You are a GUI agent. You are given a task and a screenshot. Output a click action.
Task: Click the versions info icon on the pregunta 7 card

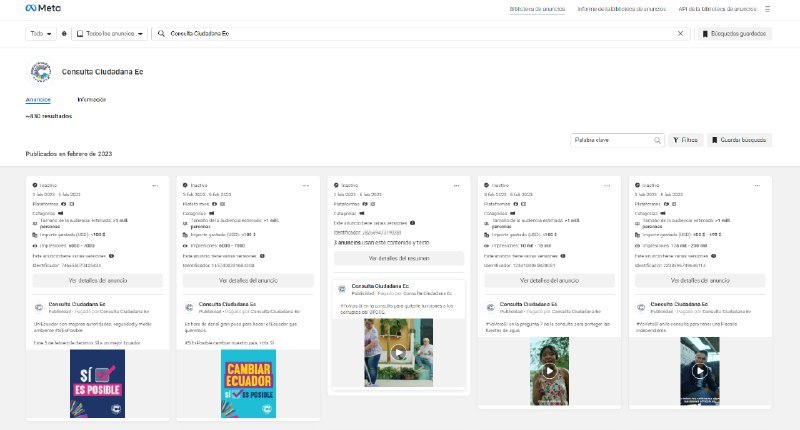point(563,256)
